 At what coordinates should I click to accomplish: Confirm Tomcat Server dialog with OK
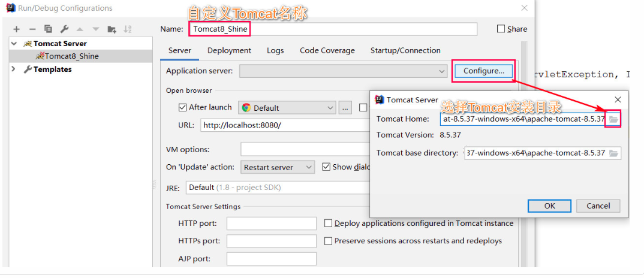[x=549, y=206]
